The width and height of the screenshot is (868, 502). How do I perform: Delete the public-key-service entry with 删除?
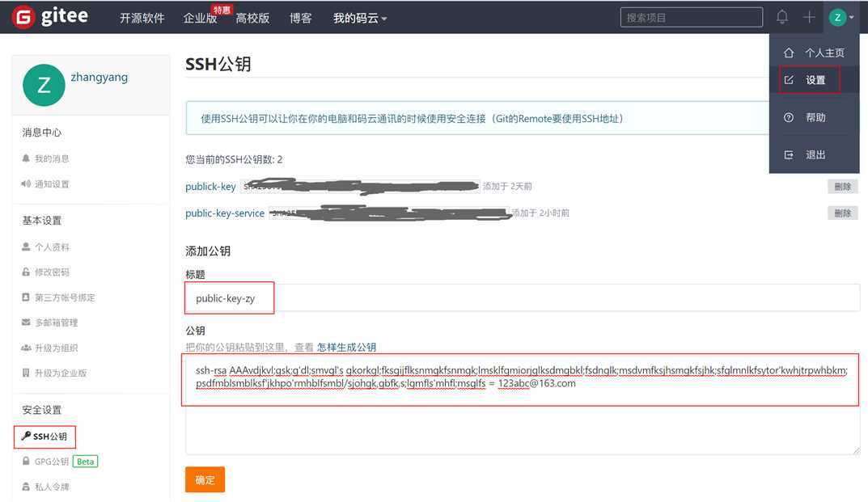843,213
